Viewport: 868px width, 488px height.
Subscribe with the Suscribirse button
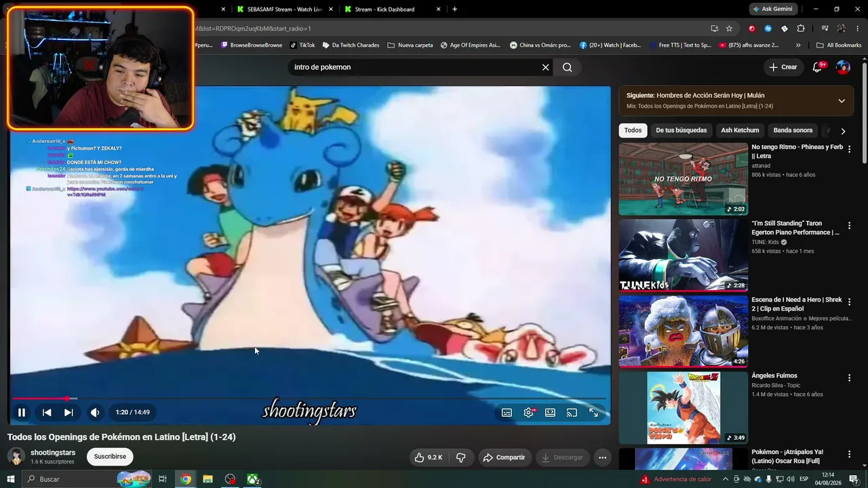[x=110, y=457]
